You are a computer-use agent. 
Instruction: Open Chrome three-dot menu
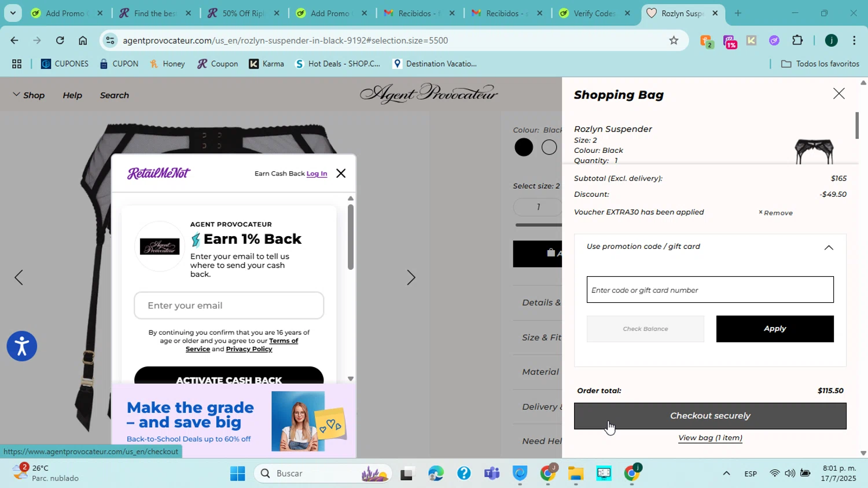pos(854,41)
